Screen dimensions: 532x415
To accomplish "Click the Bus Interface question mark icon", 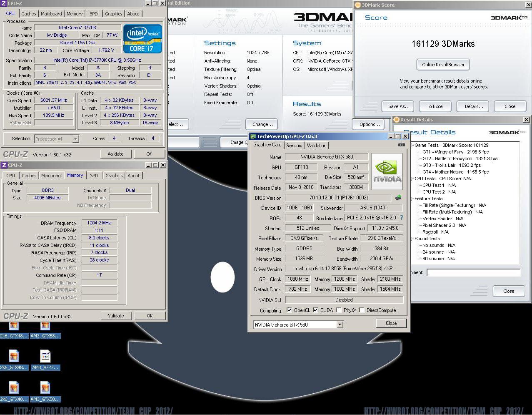I will click(x=402, y=218).
